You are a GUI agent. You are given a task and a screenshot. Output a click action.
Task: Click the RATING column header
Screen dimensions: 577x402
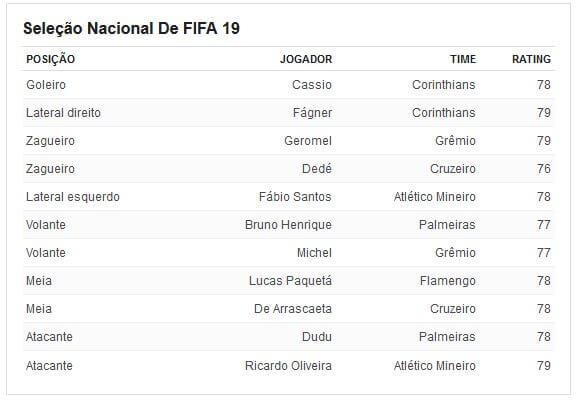531,59
